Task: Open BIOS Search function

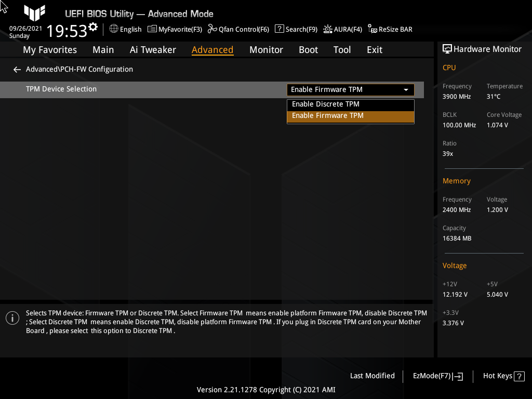Action: coord(296,29)
